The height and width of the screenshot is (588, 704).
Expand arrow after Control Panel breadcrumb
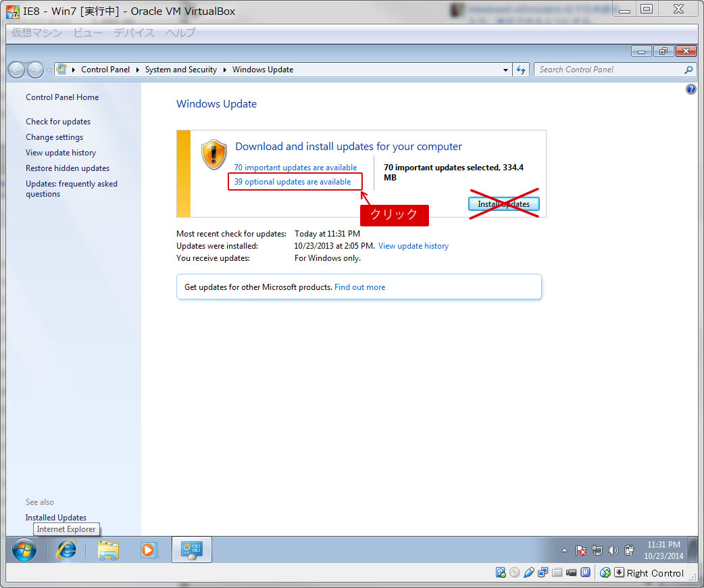tap(137, 70)
